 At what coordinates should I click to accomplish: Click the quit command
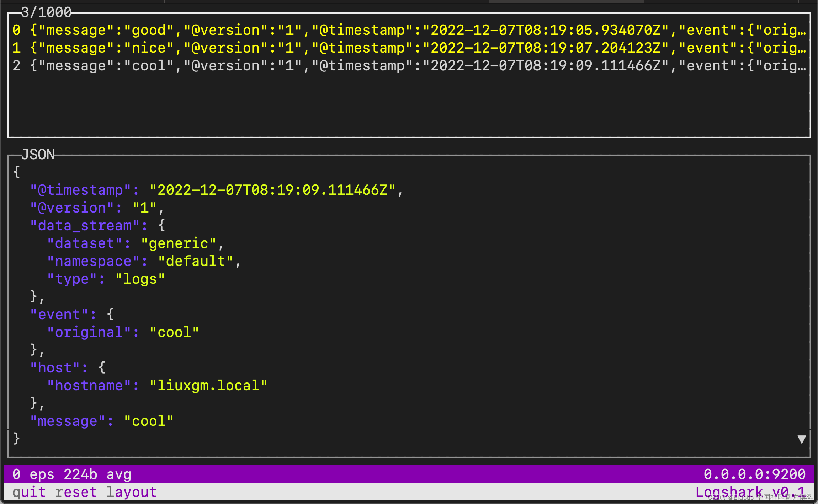point(28,492)
